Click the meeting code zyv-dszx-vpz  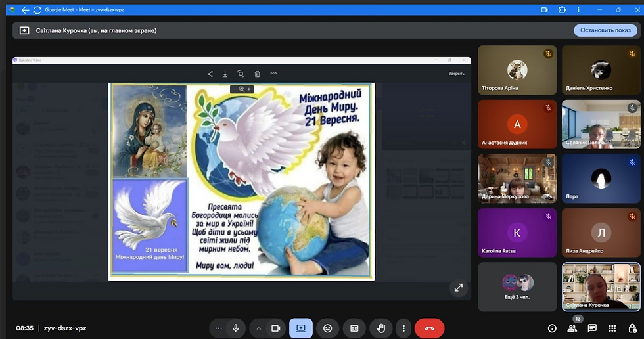click(65, 328)
